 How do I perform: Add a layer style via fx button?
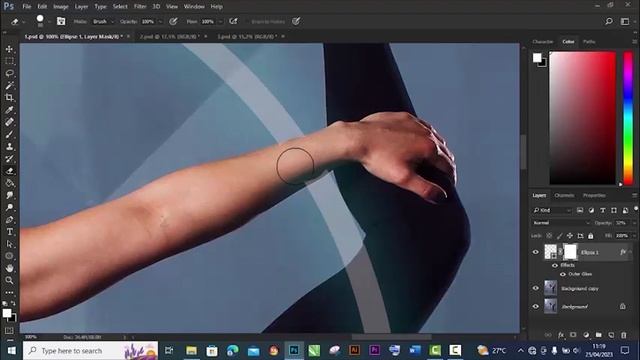tap(561, 335)
